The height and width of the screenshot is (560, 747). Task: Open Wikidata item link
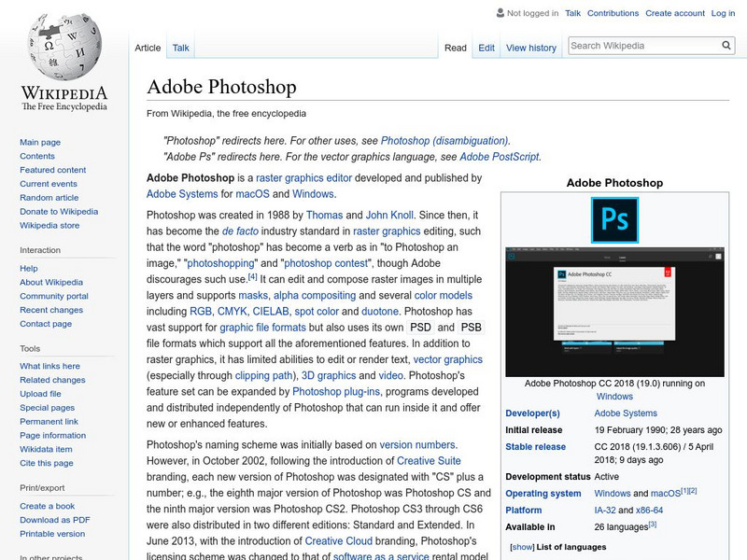coord(46,449)
